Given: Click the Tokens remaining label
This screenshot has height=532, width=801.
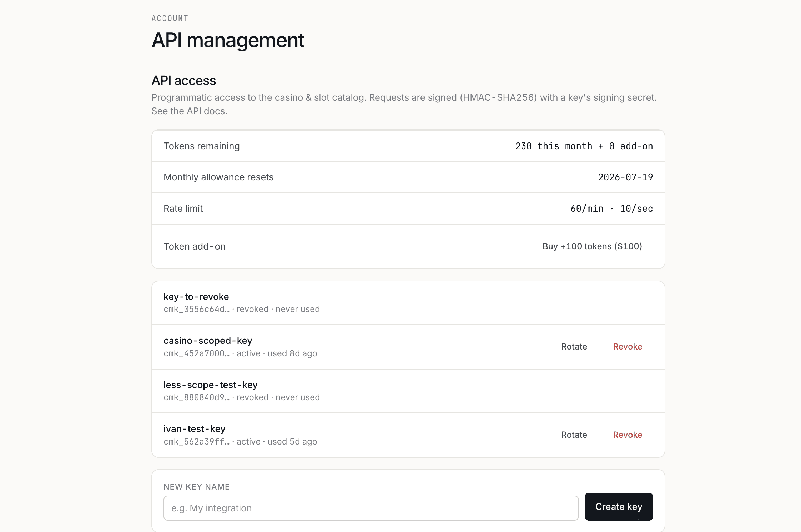Looking at the screenshot, I should [x=202, y=146].
